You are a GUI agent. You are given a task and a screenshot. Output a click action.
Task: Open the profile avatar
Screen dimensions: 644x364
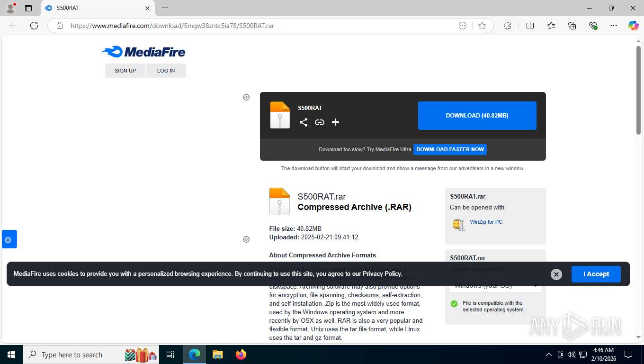click(x=10, y=8)
